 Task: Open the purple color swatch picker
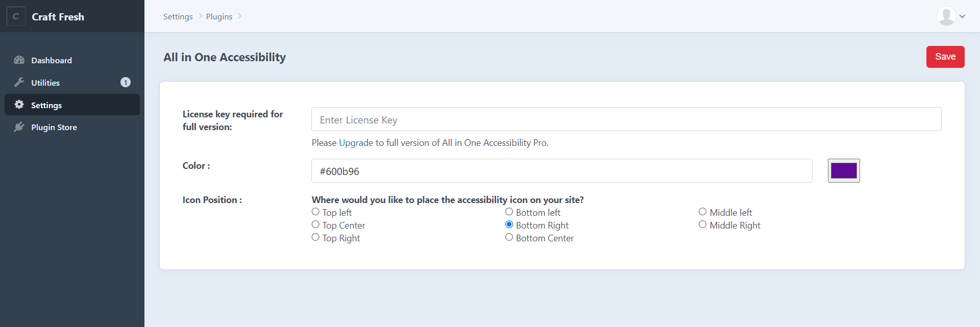click(844, 170)
